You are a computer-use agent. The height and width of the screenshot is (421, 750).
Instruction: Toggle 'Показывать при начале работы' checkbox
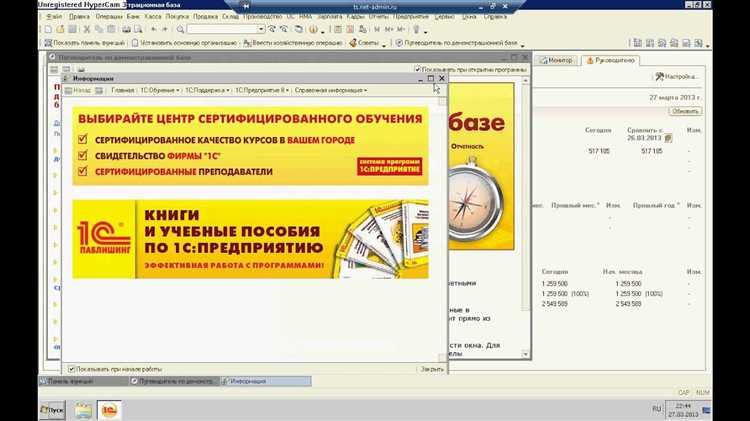point(71,369)
